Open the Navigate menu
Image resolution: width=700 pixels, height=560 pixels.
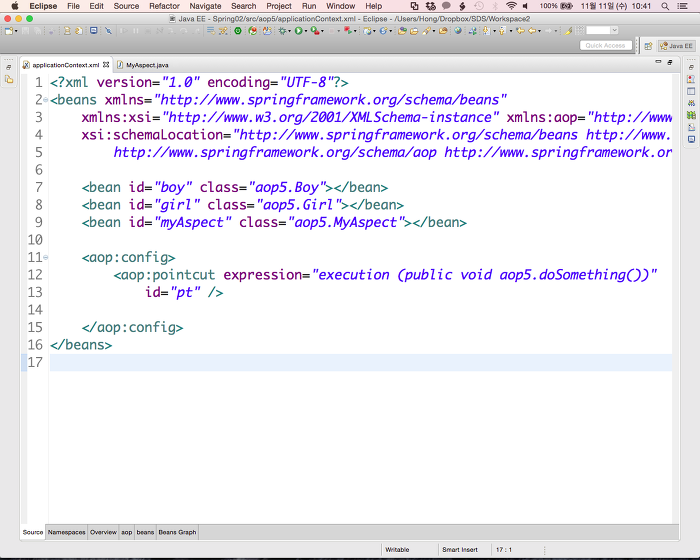pos(205,6)
